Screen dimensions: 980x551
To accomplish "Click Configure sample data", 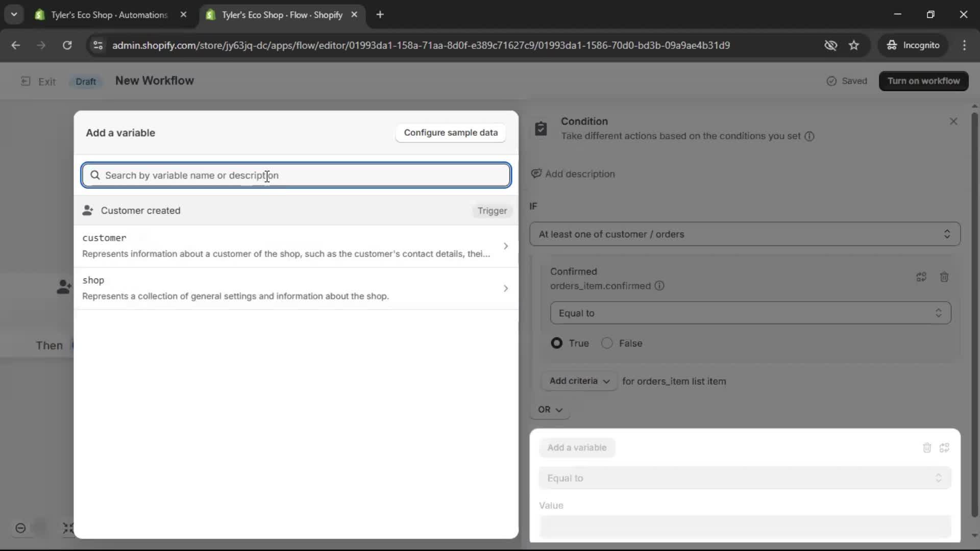I will pyautogui.click(x=450, y=133).
